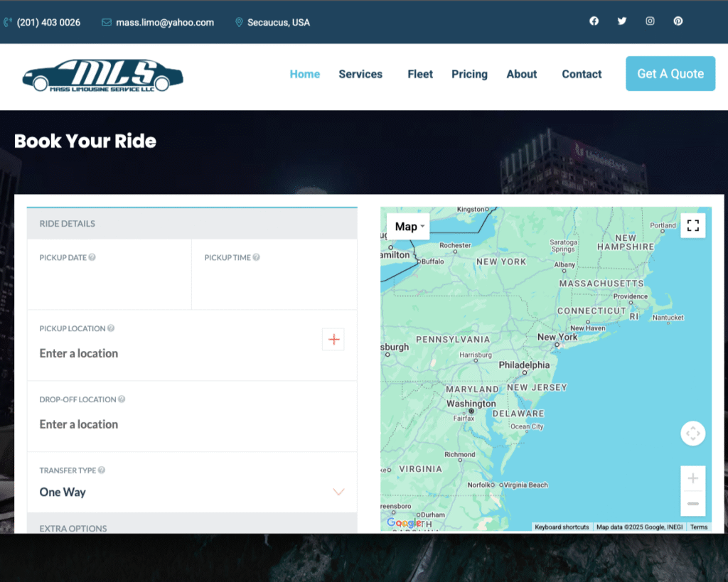Open the Pinterest social icon
Image resolution: width=728 pixels, height=582 pixels.
[x=678, y=21]
